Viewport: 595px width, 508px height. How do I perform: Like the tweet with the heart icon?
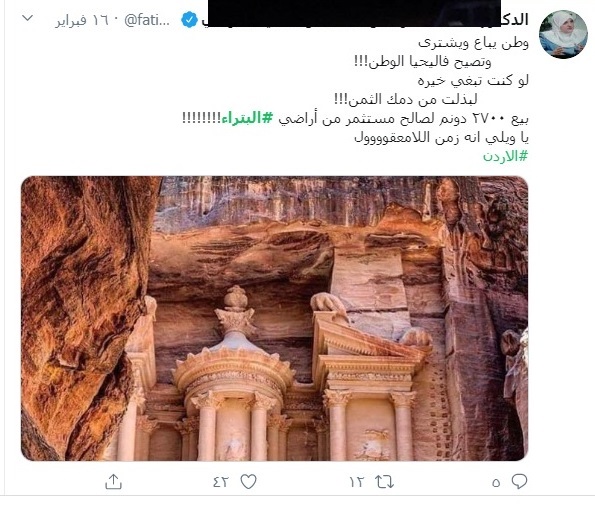click(x=249, y=481)
